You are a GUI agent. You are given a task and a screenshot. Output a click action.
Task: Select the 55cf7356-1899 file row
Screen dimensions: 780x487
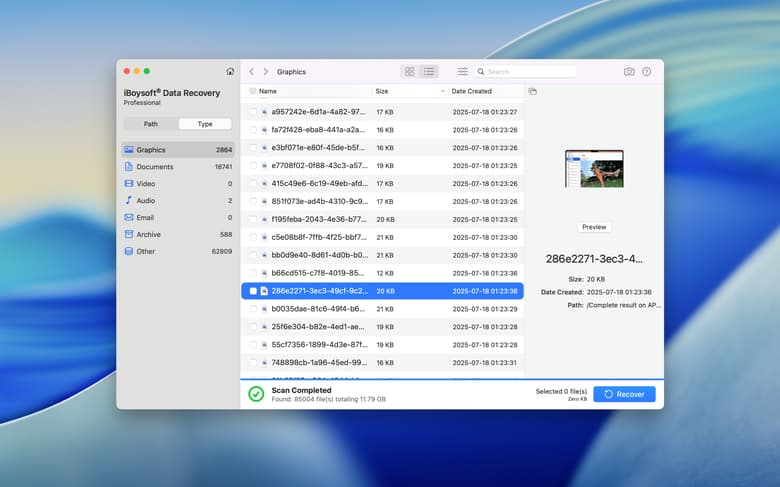(x=382, y=345)
